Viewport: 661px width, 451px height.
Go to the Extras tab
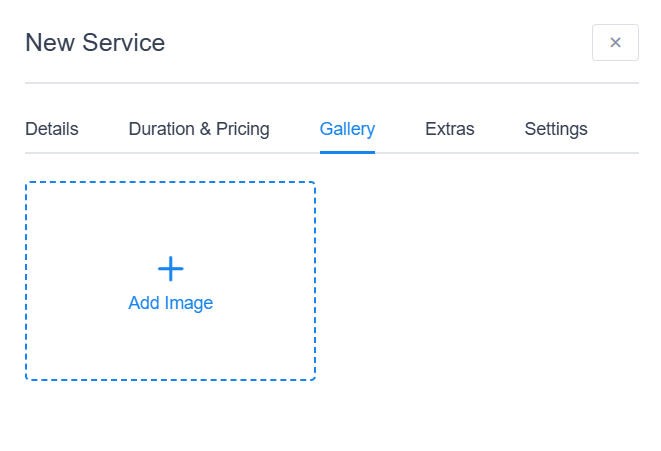[449, 129]
